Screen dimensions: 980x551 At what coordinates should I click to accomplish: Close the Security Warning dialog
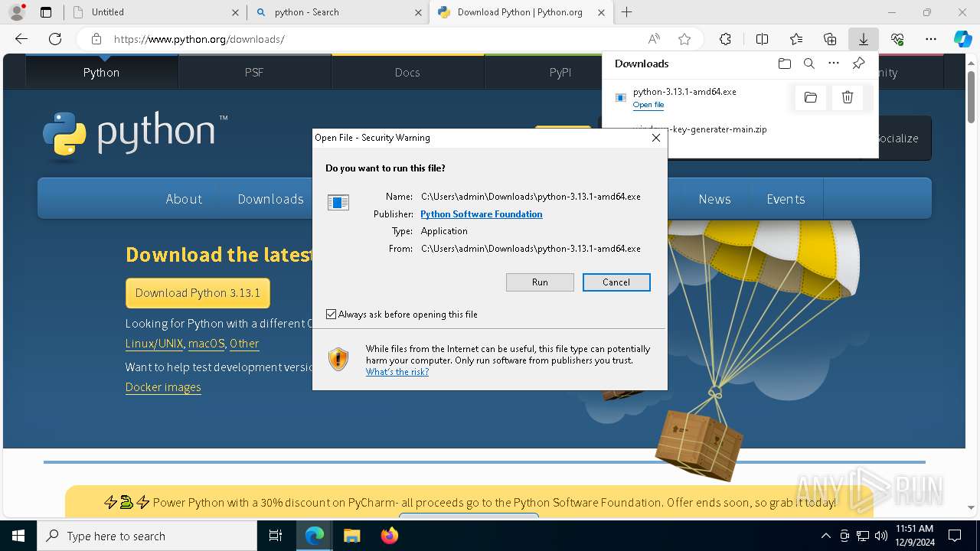655,138
